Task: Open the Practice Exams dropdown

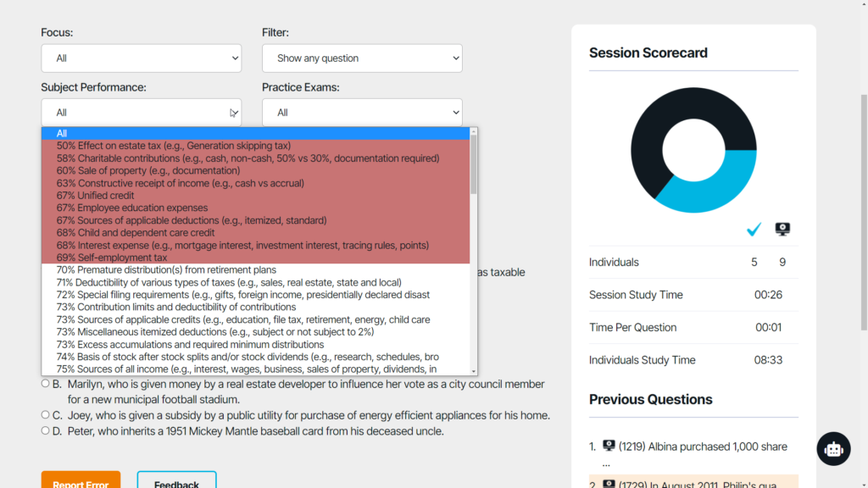Action: click(362, 113)
